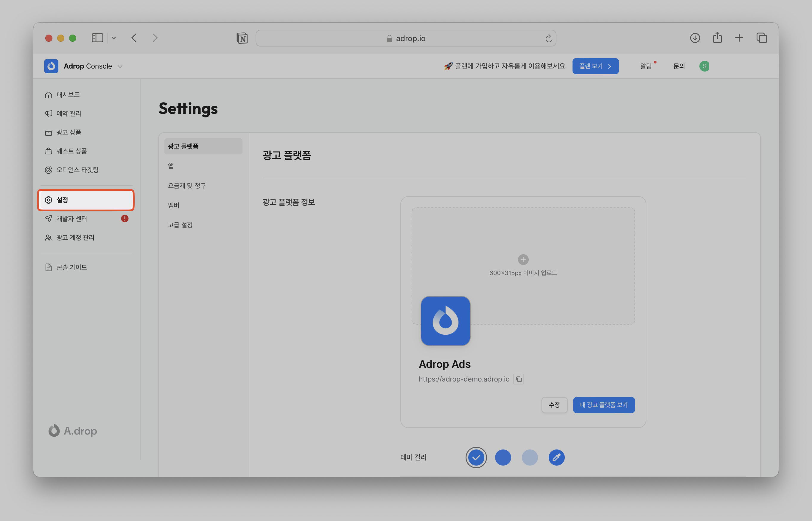Click the 내 광고 플랫폼 보기 button
The image size is (812, 521).
603,405
